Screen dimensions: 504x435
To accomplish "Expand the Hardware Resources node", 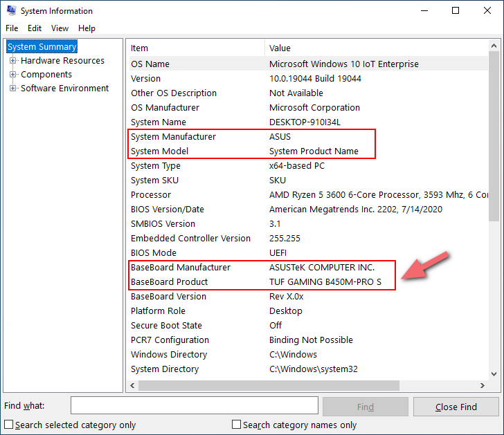I will pyautogui.click(x=12, y=60).
